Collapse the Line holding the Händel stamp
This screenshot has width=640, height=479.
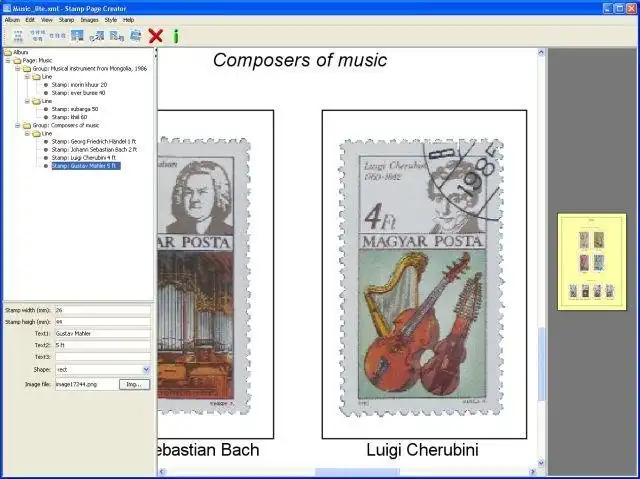[27, 133]
